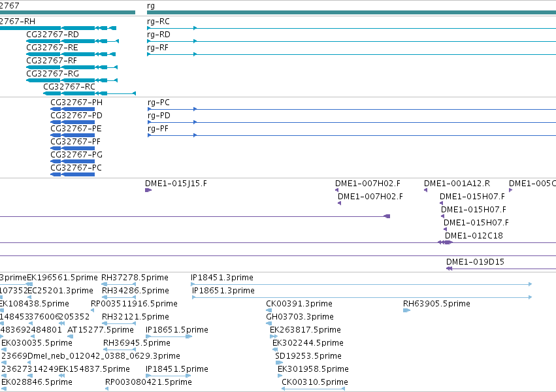Select EST RP003511916.5prime
Image resolution: width=556 pixels, height=392 pixels.
click(93, 310)
